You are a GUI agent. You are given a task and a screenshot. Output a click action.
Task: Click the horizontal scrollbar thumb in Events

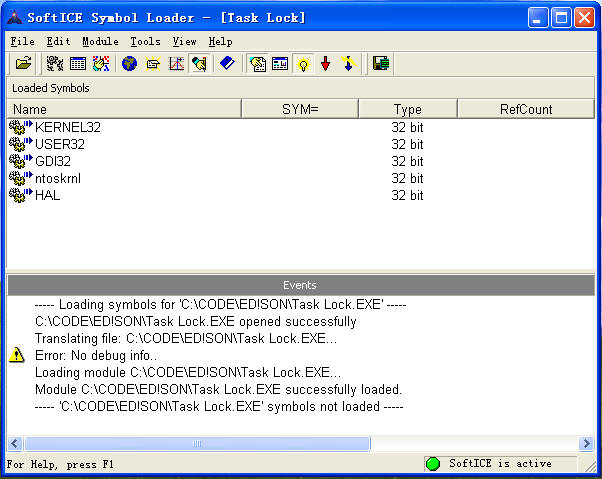[197, 444]
